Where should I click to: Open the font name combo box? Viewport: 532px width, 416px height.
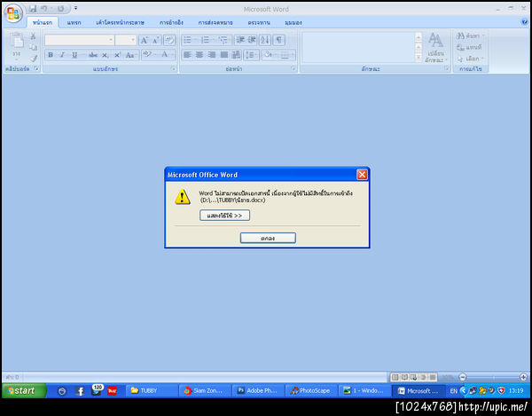(x=80, y=40)
